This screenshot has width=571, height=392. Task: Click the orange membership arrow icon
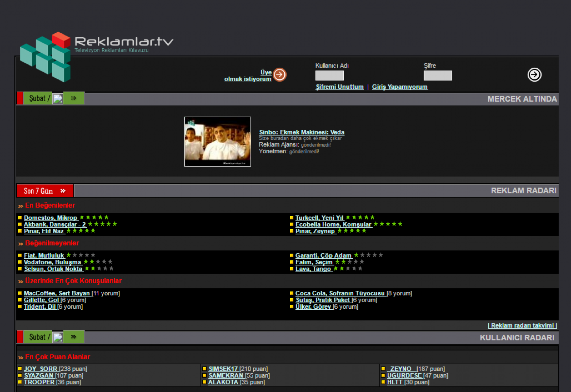(279, 75)
